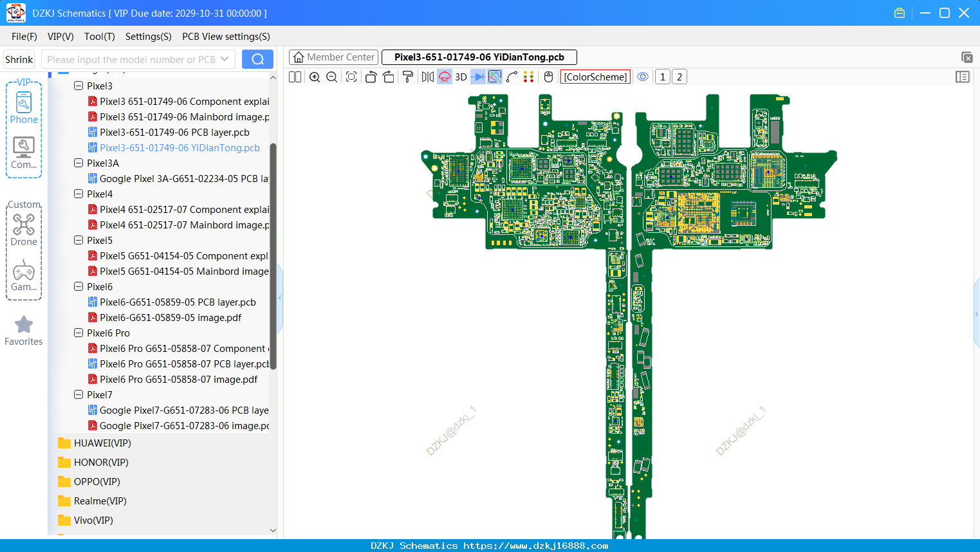The image size is (980, 552).
Task: Open Pixel4 651-02517-07 Mainbord image PDF
Action: (x=178, y=225)
